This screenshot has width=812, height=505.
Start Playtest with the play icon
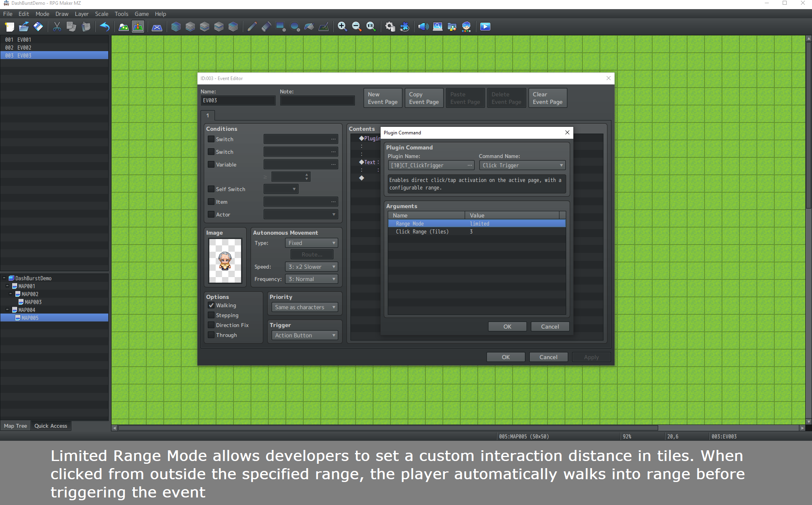click(485, 27)
